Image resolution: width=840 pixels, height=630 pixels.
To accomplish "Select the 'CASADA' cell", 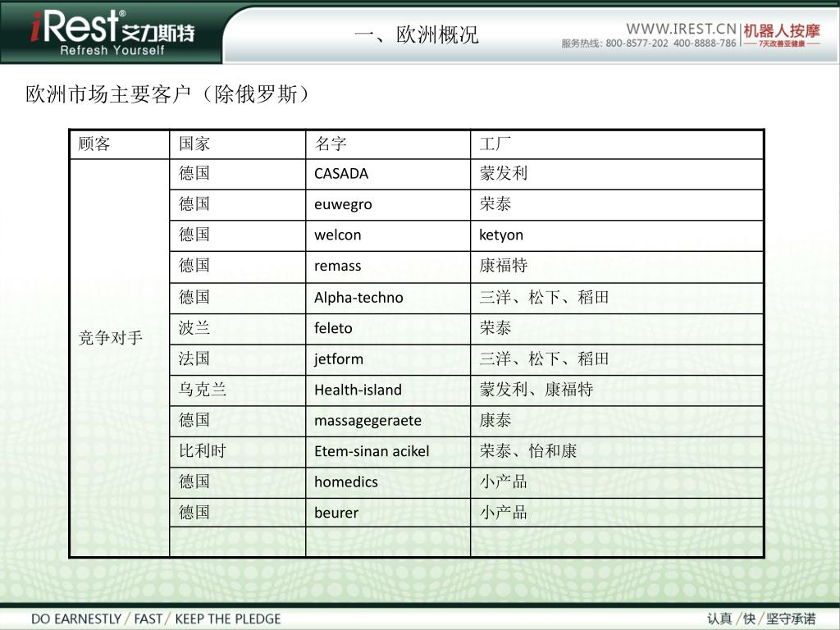I will click(388, 174).
